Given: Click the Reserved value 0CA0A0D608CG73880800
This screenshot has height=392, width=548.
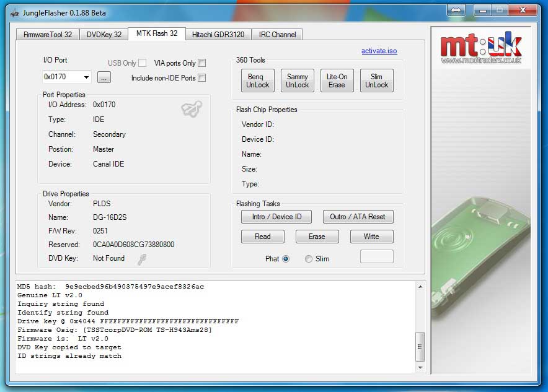Looking at the screenshot, I should (x=133, y=245).
